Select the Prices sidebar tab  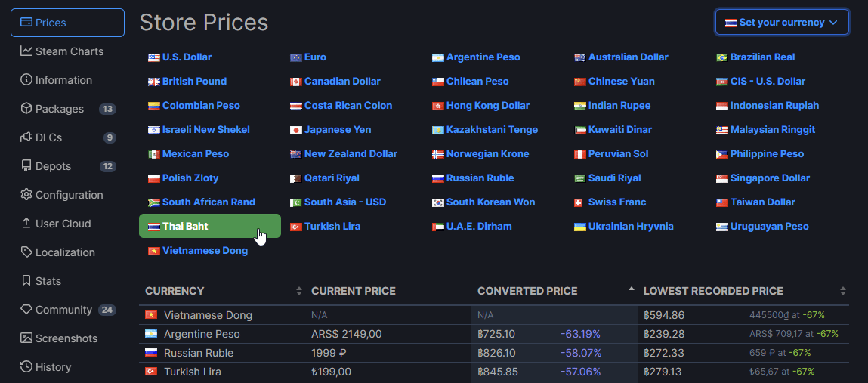[67, 23]
